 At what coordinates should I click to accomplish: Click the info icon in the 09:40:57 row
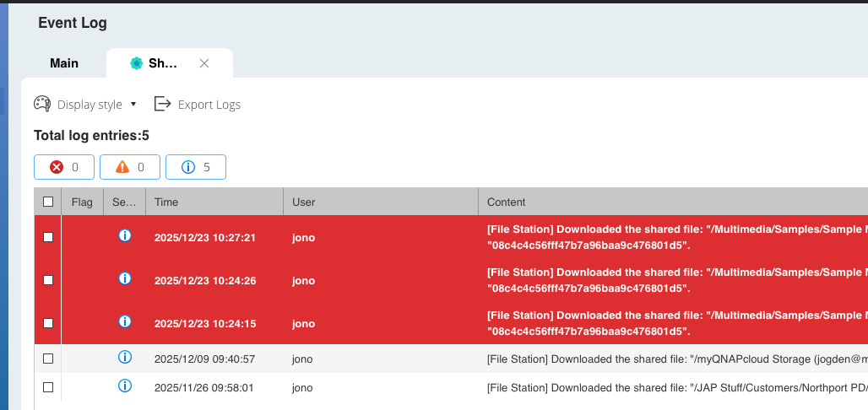125,358
